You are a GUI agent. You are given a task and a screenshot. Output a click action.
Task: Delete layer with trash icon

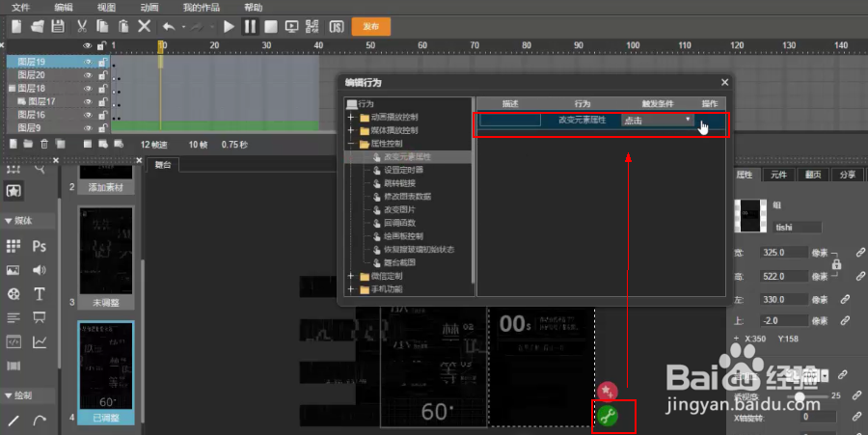point(44,144)
